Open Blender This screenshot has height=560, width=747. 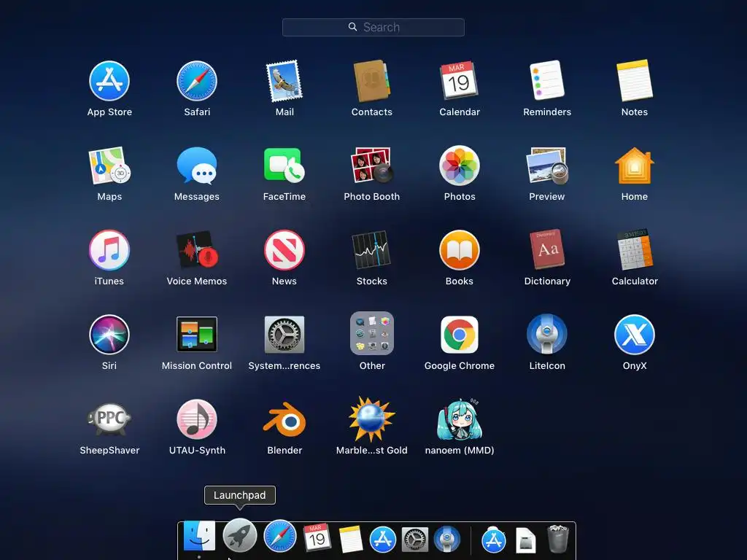coord(285,419)
